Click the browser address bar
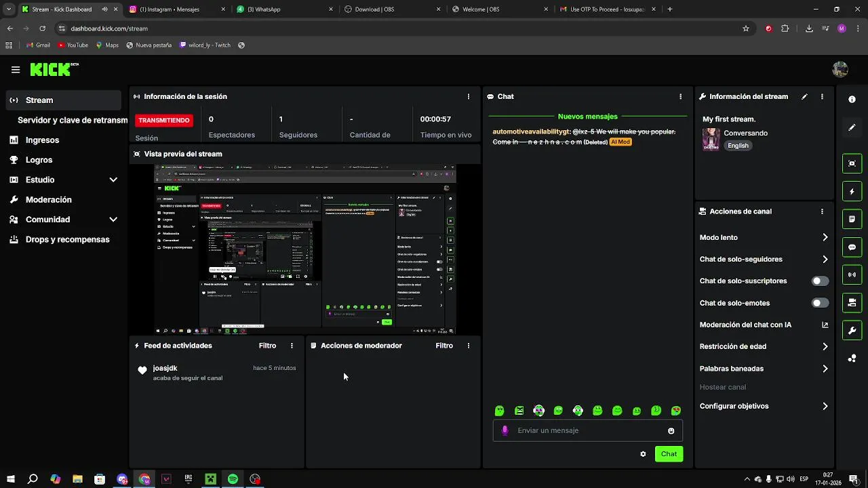The height and width of the screenshot is (488, 868). (x=400, y=28)
